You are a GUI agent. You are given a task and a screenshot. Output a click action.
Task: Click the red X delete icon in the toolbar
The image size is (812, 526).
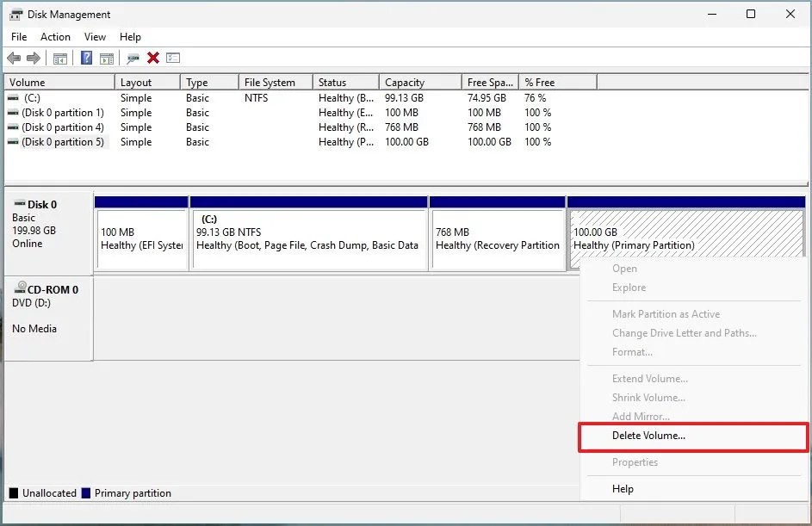[x=151, y=58]
